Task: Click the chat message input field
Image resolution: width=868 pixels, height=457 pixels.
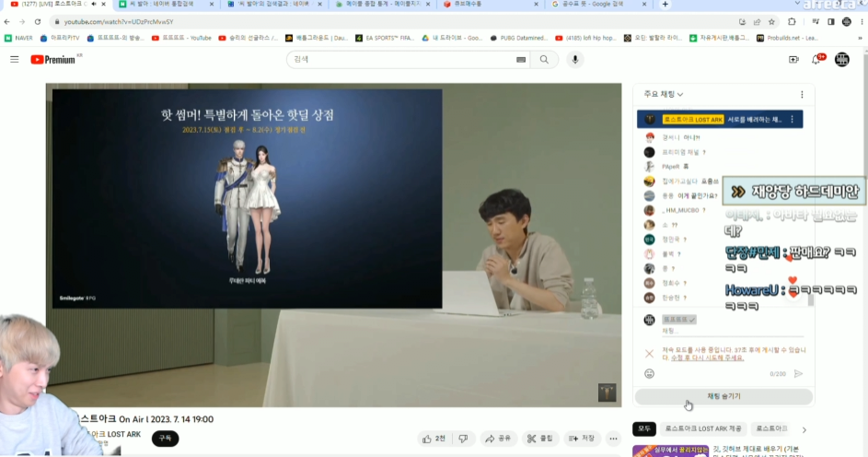Action: click(733, 331)
